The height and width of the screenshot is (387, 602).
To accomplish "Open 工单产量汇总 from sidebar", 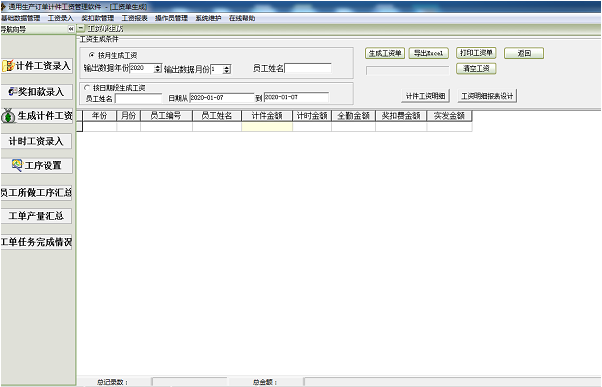I will [x=36, y=216].
